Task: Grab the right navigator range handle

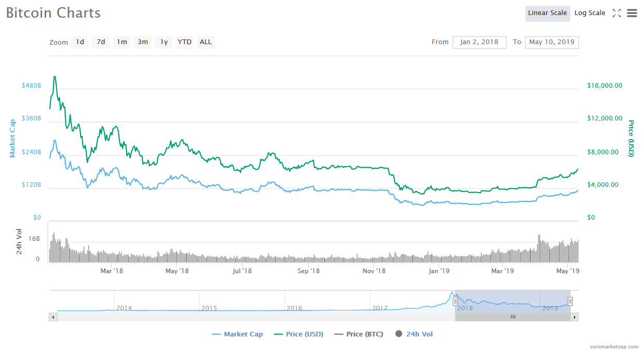Action: click(x=570, y=301)
